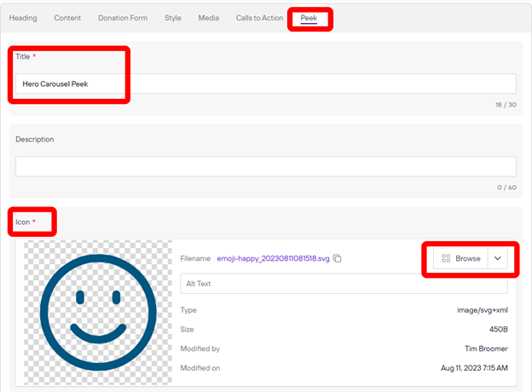The height and width of the screenshot is (392, 532).
Task: Click the smiley face icon preview thumbnail
Action: coord(98,312)
